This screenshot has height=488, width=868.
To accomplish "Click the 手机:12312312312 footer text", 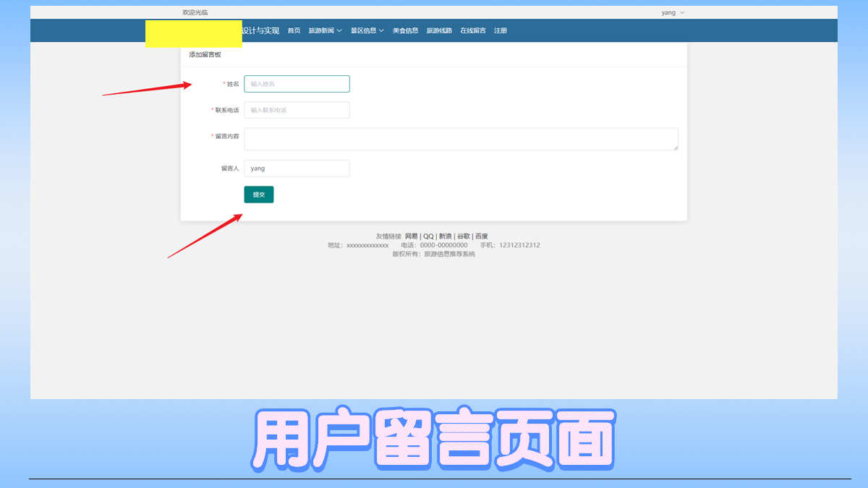I will pos(510,245).
